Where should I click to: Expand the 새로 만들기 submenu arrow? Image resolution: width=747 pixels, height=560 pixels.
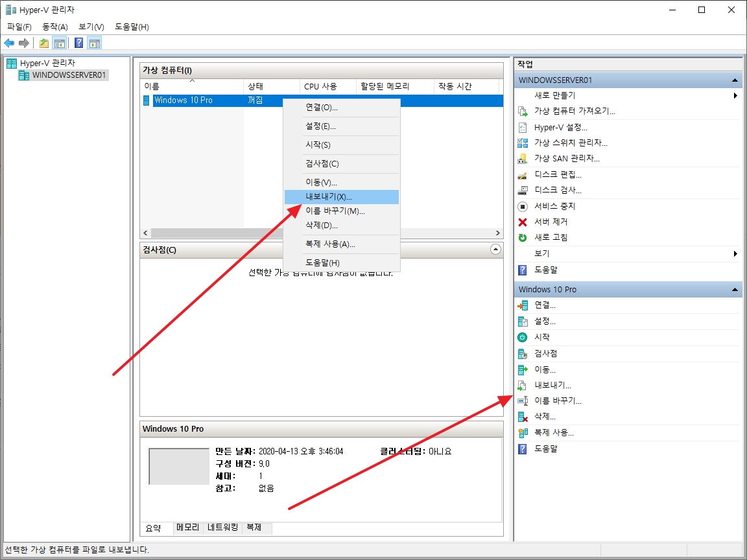[735, 95]
